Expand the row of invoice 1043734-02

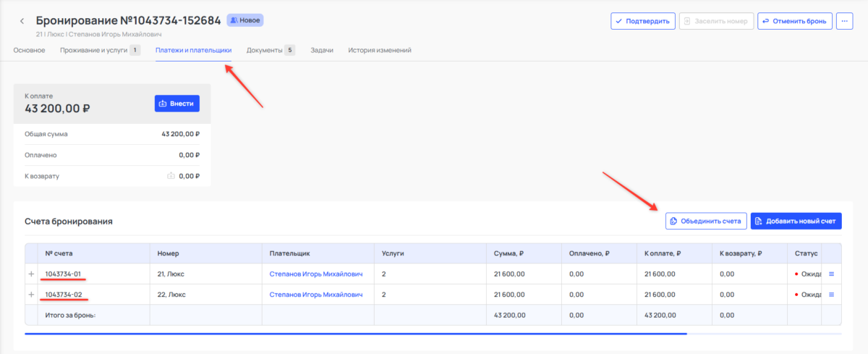click(x=31, y=295)
